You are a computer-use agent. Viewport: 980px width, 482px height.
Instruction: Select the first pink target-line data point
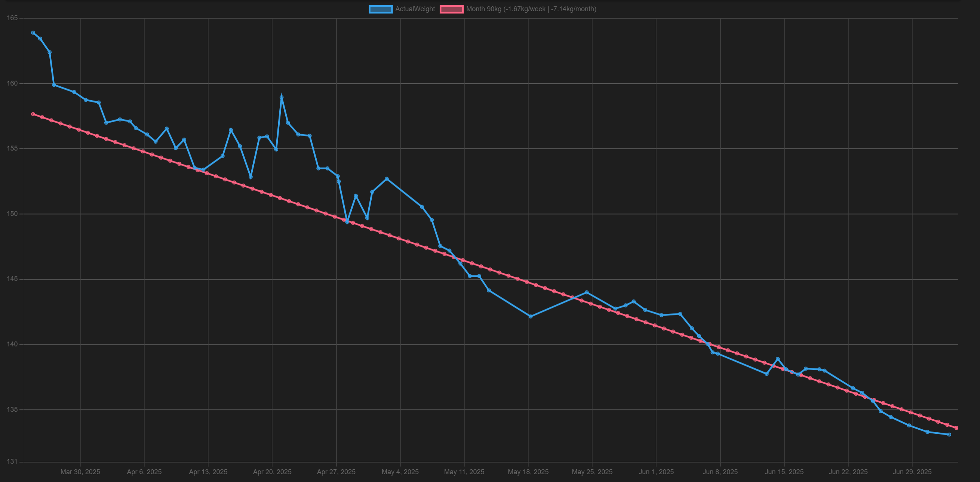[33, 114]
